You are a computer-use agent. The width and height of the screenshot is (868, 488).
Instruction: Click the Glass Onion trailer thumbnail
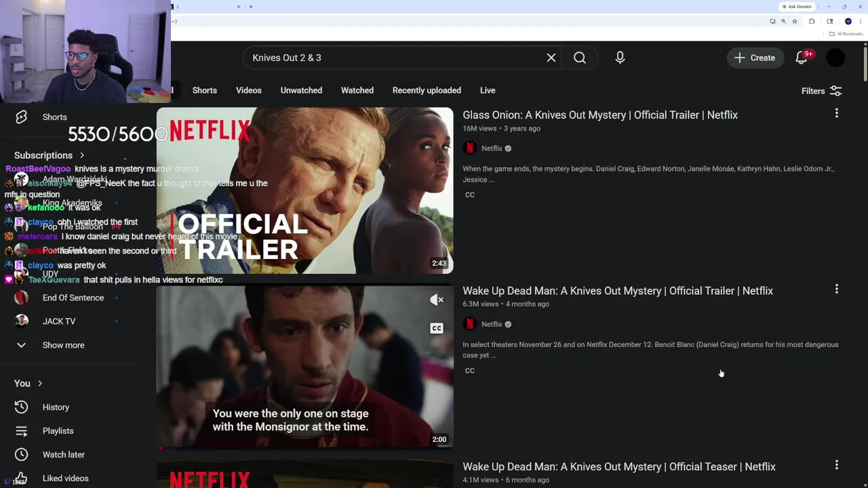(x=305, y=190)
